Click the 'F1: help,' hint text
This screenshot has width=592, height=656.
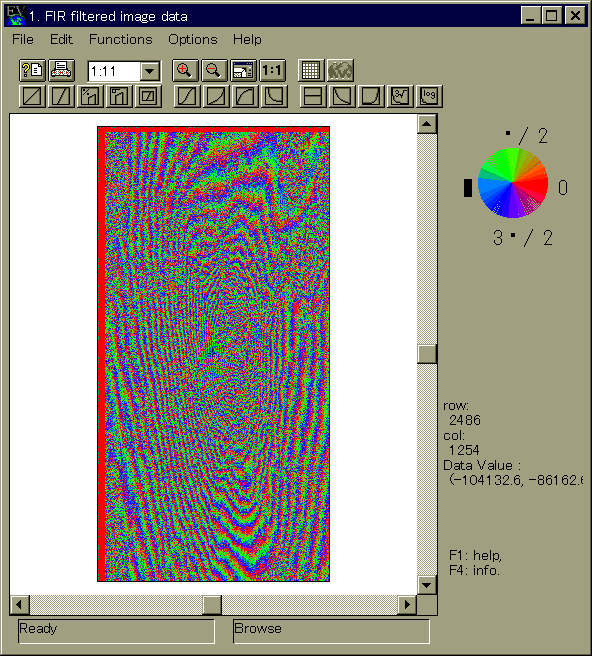pyautogui.click(x=475, y=556)
